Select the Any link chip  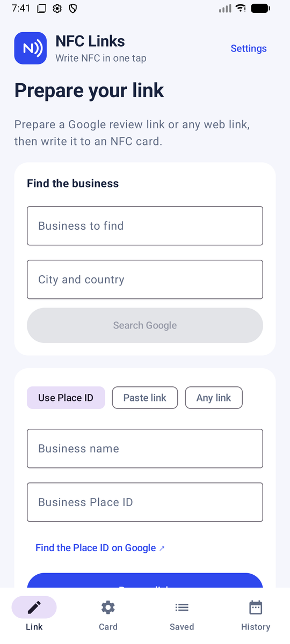click(x=214, y=398)
